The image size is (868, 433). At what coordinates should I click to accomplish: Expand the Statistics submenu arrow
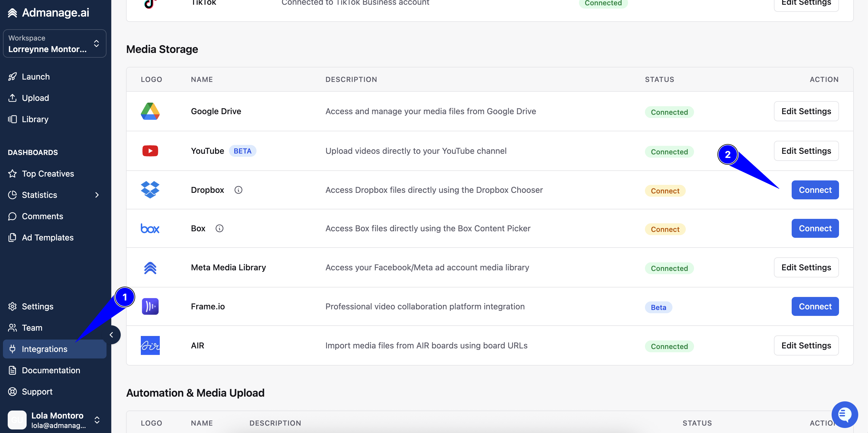point(97,195)
